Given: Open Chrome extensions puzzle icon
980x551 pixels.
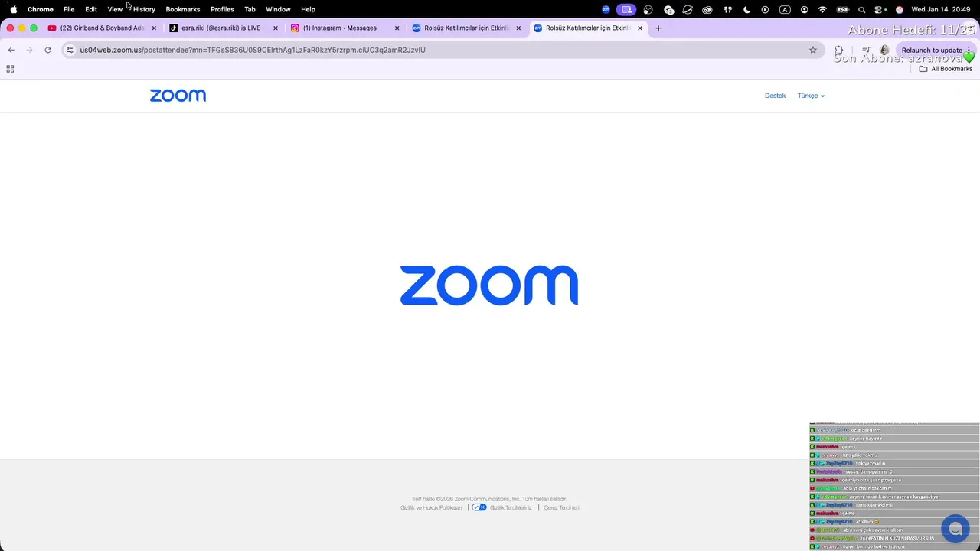Looking at the screenshot, I should click(x=838, y=50).
